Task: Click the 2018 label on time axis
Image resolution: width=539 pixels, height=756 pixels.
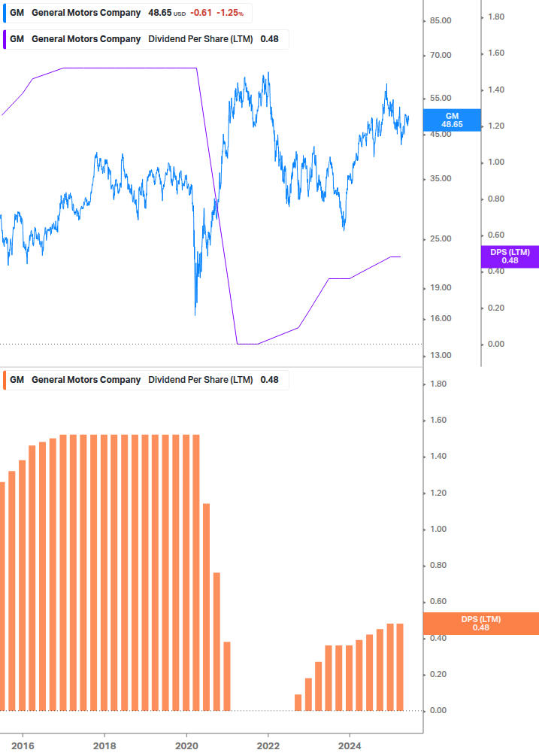Action: (x=104, y=746)
